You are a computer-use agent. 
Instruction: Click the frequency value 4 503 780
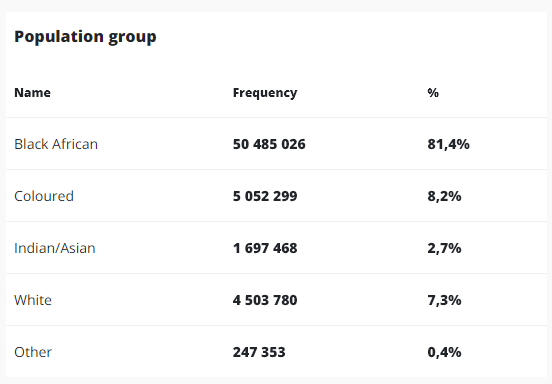click(265, 300)
